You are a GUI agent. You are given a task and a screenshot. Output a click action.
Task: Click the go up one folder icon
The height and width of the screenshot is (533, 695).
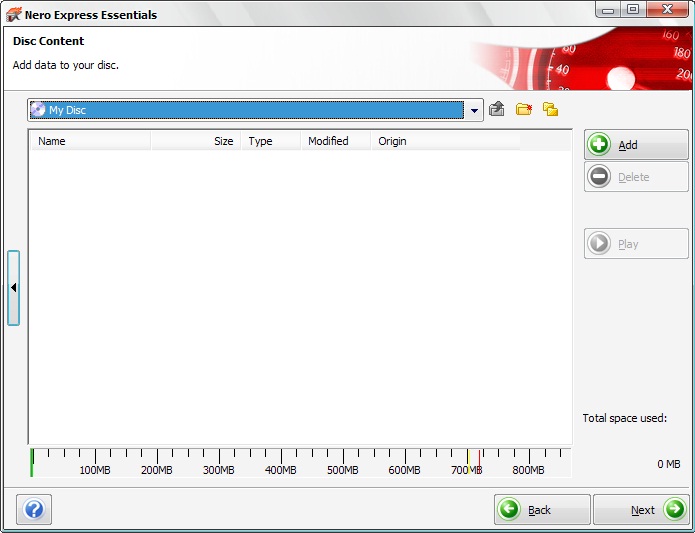click(496, 109)
